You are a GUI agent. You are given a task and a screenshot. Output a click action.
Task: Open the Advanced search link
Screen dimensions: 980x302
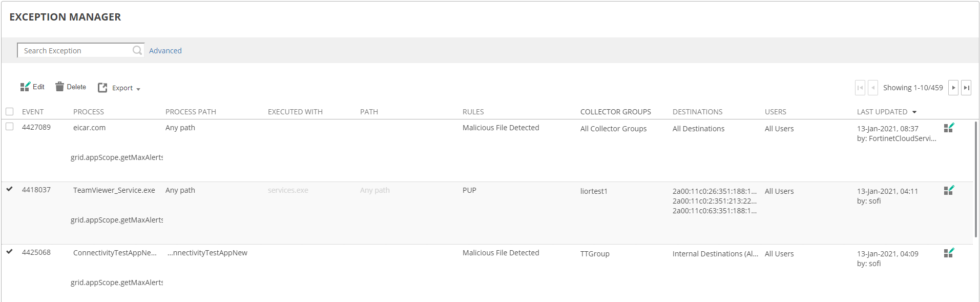click(x=165, y=51)
